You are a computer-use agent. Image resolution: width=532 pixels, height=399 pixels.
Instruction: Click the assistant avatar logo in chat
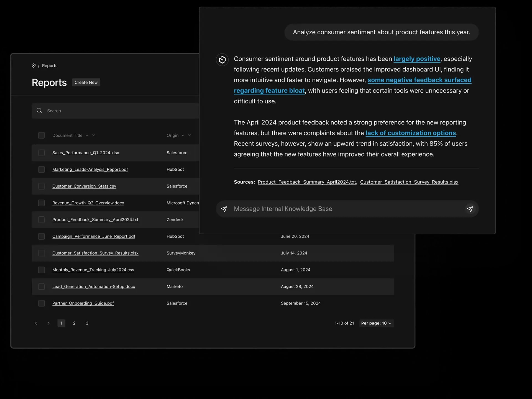222,60
